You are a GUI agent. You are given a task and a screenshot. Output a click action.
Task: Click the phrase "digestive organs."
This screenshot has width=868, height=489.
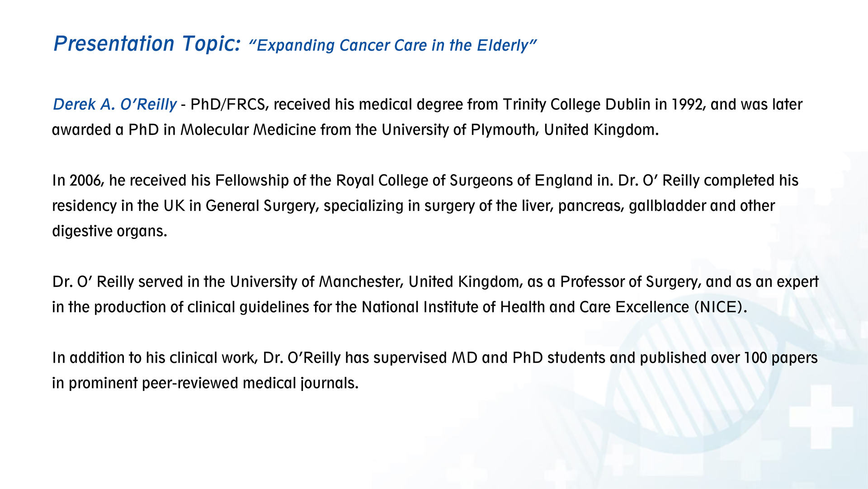(109, 231)
